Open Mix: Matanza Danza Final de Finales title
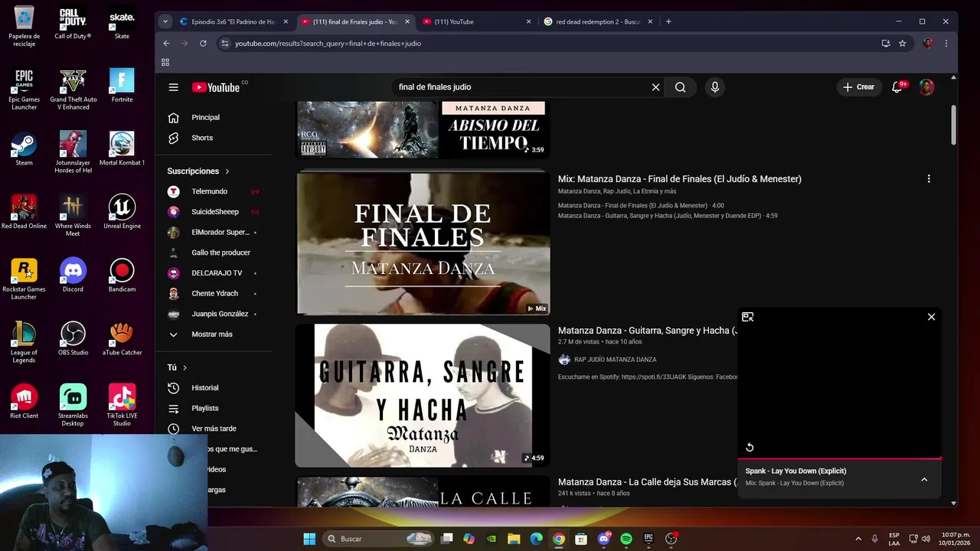The height and width of the screenshot is (551, 980). (680, 179)
